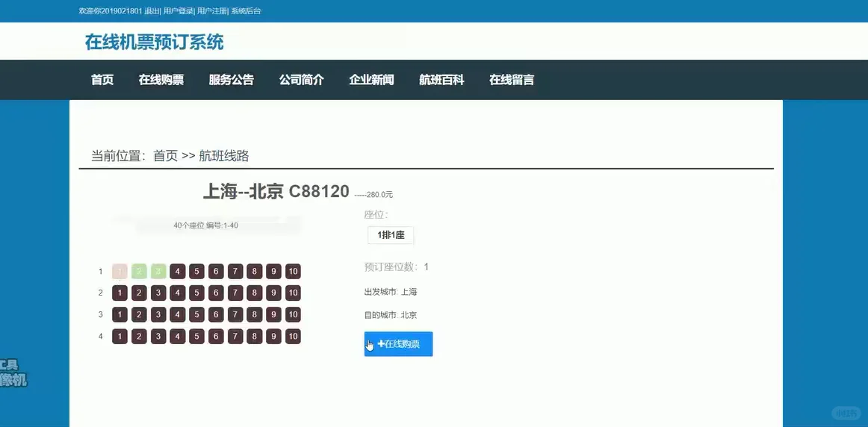Click the 预订座位数 count text
Viewport: 868px width, 427px height.
pyautogui.click(x=397, y=267)
